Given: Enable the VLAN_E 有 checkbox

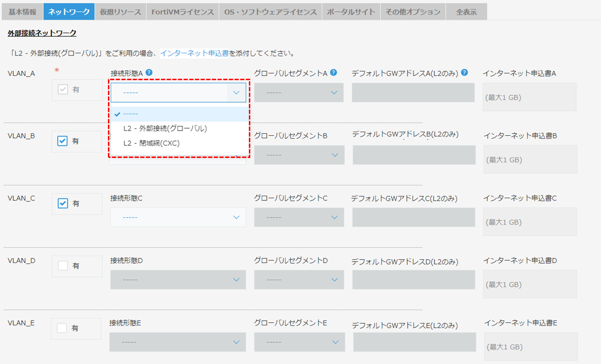Looking at the screenshot, I should (62, 328).
